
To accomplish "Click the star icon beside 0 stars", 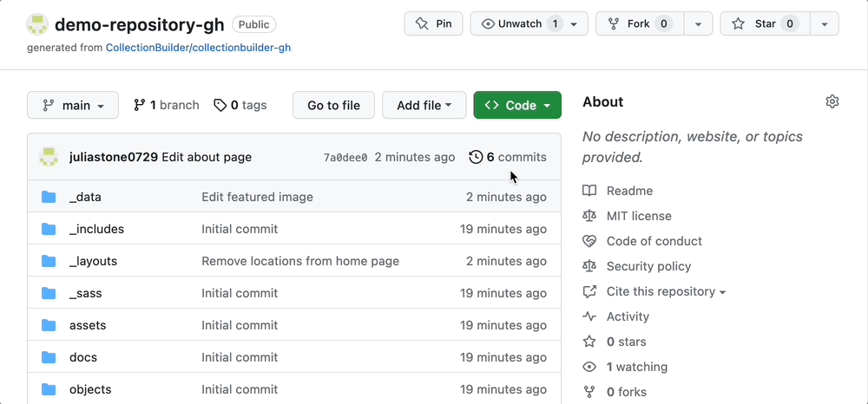I will 589,342.
